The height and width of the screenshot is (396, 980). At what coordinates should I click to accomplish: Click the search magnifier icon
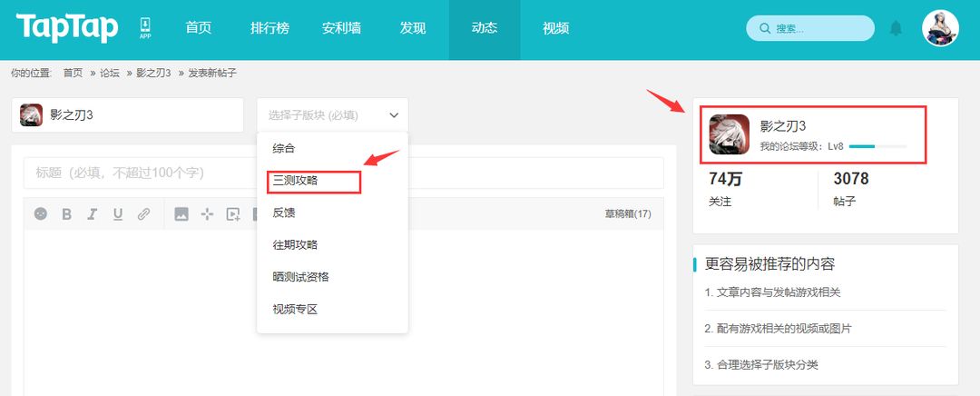point(764,28)
